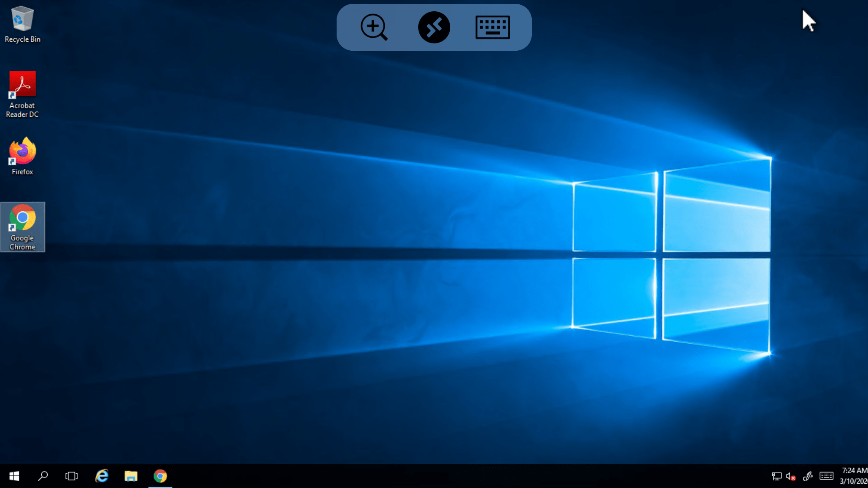This screenshot has width=868, height=488.
Task: Click the zoom magnifier in the remote toolbar
Action: (x=374, y=27)
